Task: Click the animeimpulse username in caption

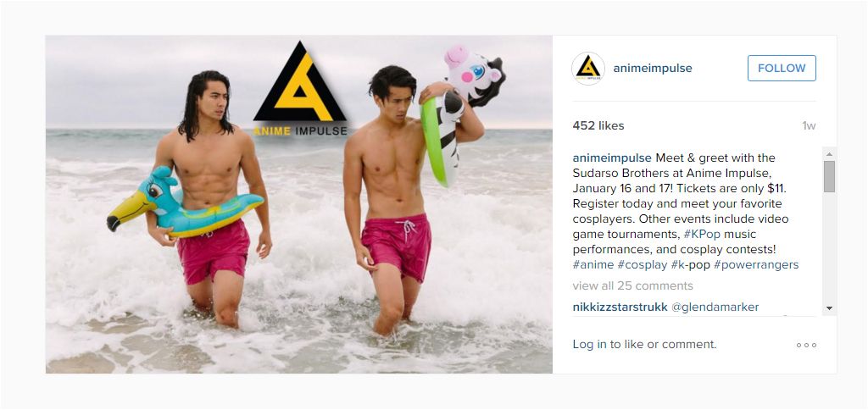Action: (x=612, y=158)
